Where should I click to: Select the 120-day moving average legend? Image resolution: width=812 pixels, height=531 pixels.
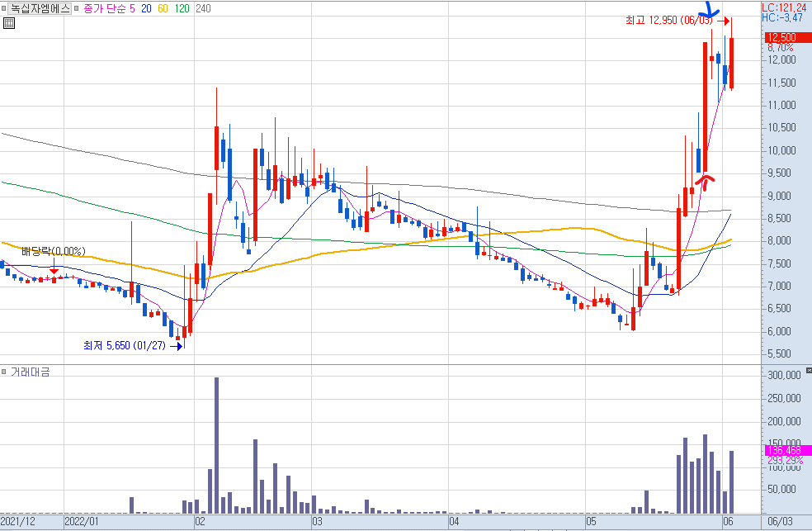[182, 8]
